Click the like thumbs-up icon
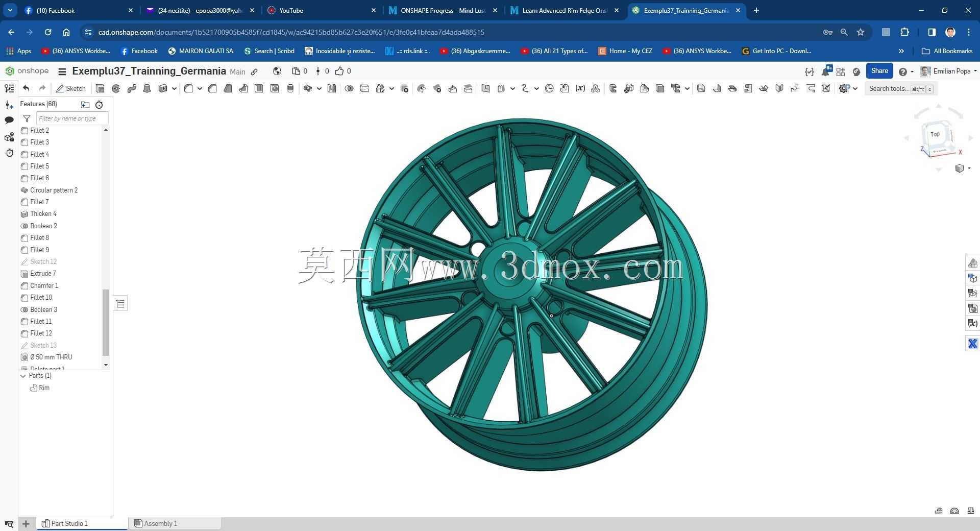Screen dimensions: 980x531 click(339, 71)
